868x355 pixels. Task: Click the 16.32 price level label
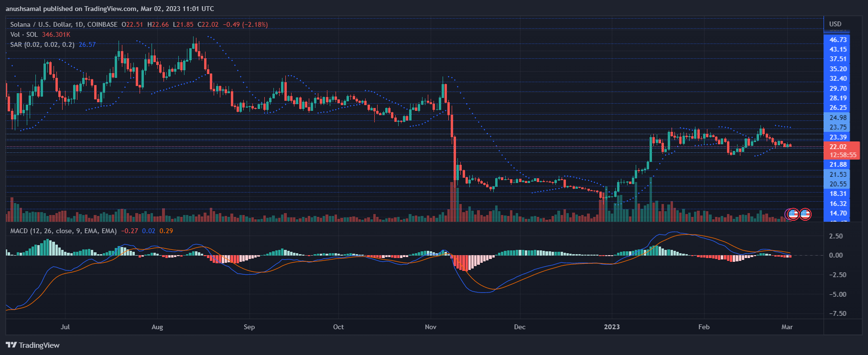click(x=838, y=204)
